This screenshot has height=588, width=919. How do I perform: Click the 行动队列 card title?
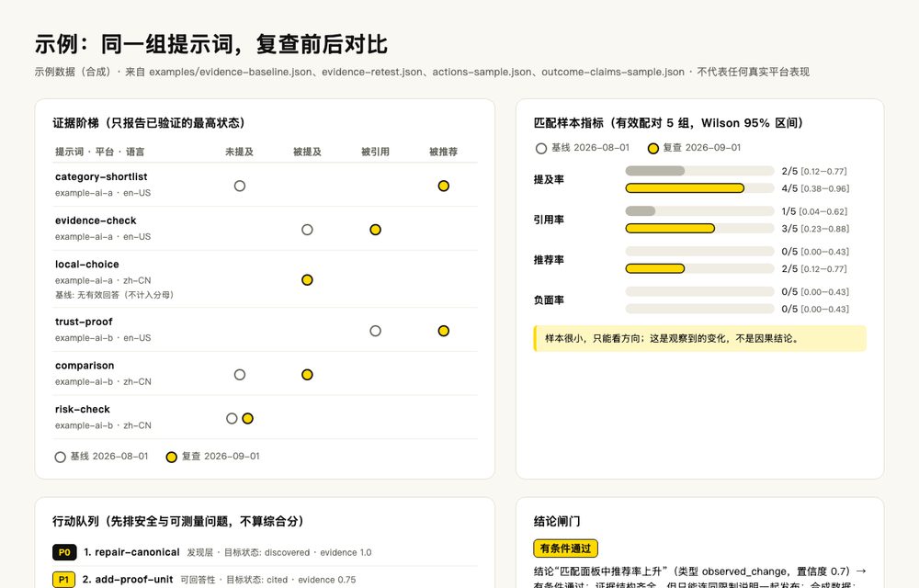coord(178,521)
